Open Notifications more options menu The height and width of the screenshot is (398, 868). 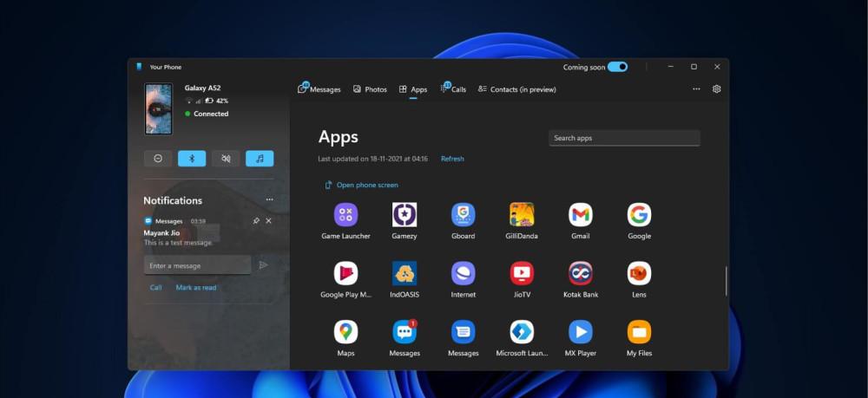pos(270,200)
